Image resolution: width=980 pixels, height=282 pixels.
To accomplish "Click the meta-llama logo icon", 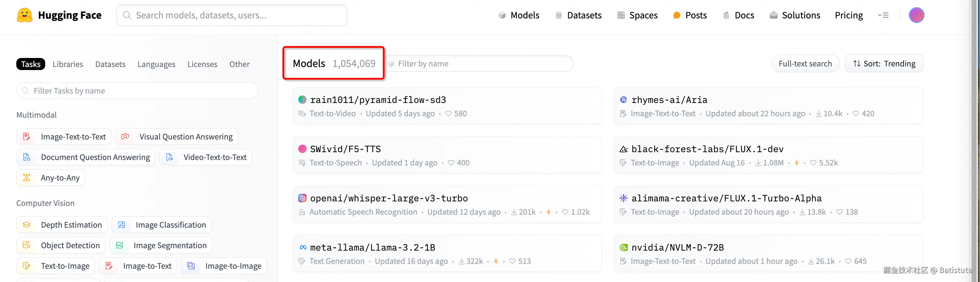I will (303, 247).
